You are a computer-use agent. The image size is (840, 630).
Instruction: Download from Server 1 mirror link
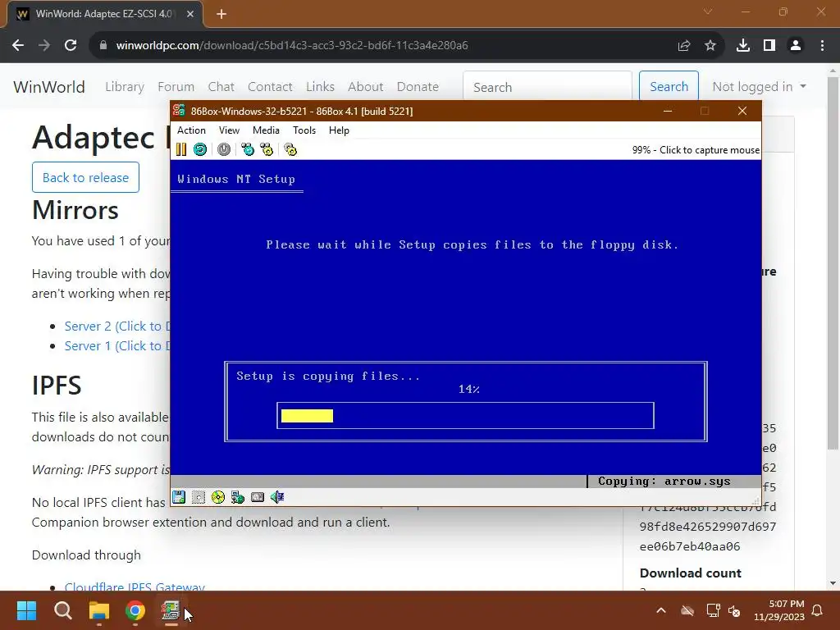(117, 345)
